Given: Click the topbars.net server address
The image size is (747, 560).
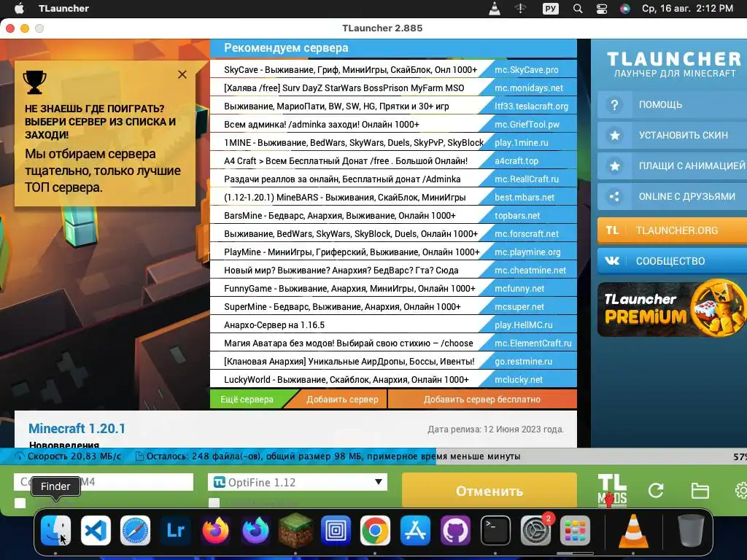Looking at the screenshot, I should pos(517,216).
